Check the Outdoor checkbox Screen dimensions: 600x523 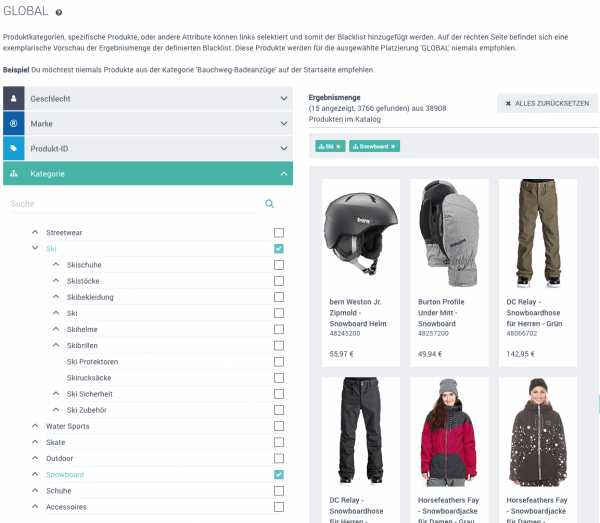point(279,458)
